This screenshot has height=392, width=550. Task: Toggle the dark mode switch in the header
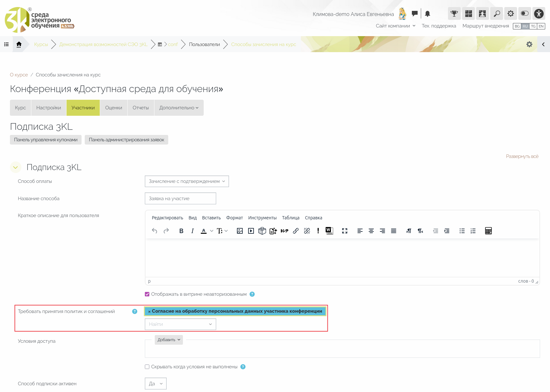tap(525, 14)
